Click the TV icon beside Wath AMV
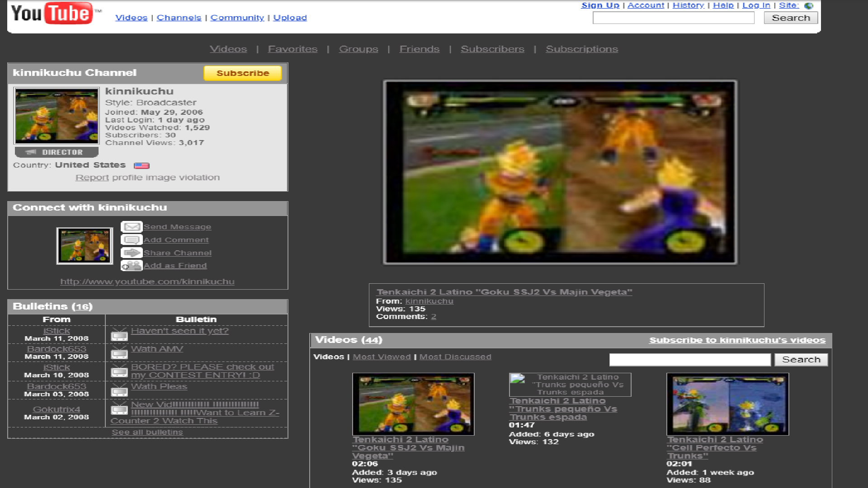868x488 pixels. click(x=119, y=352)
